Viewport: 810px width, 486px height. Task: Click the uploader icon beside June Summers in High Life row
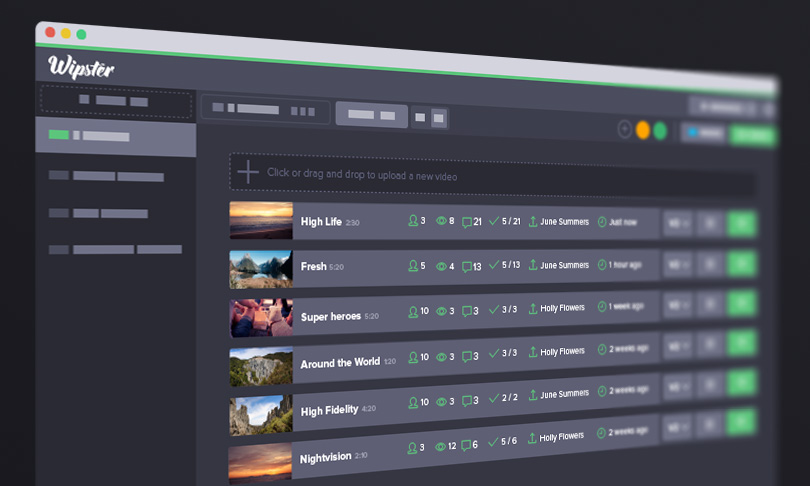[x=533, y=222]
